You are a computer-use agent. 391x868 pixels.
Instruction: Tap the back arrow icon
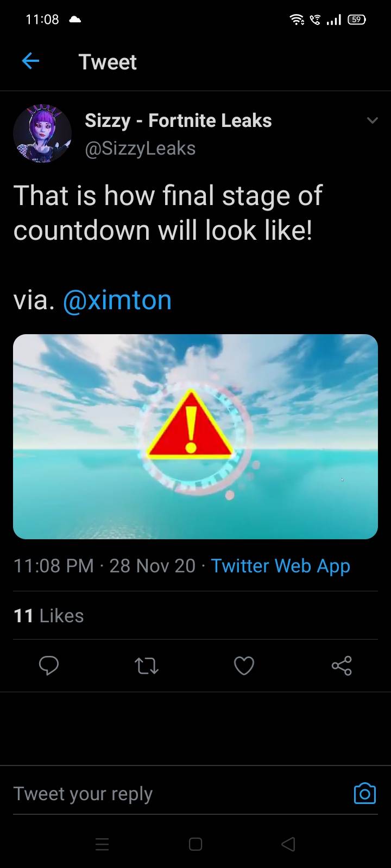click(30, 61)
